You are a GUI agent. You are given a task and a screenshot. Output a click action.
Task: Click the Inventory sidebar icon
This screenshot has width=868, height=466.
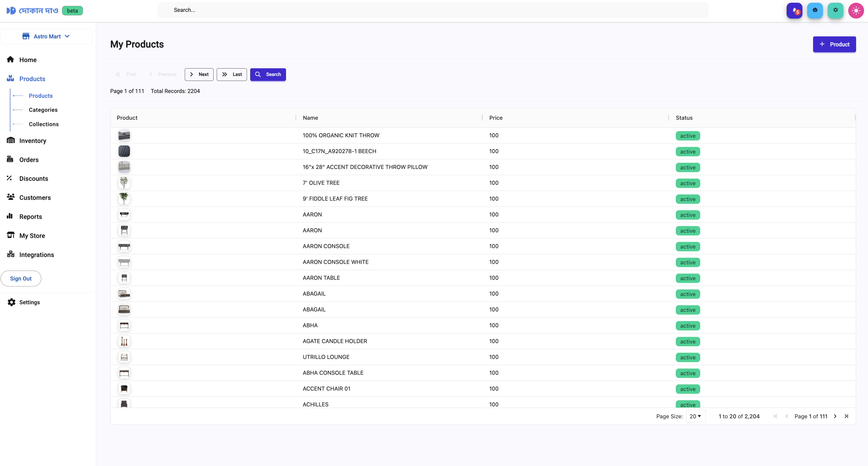tap(11, 140)
